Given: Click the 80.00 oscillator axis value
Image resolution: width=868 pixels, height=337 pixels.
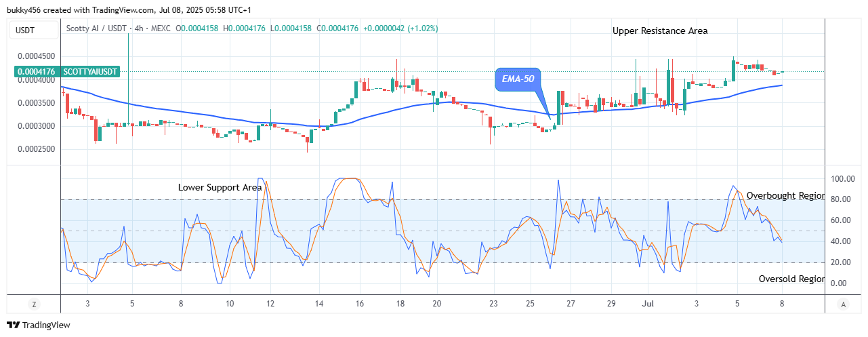Looking at the screenshot, I should tap(842, 199).
